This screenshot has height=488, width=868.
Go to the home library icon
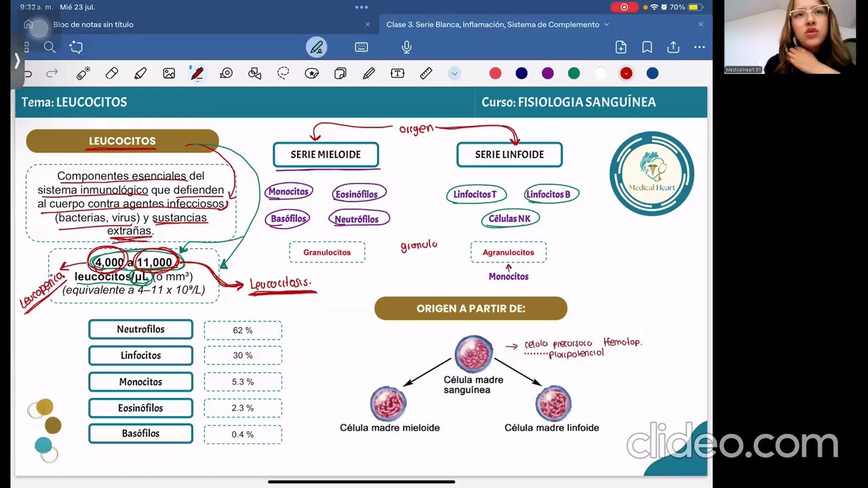coord(28,24)
